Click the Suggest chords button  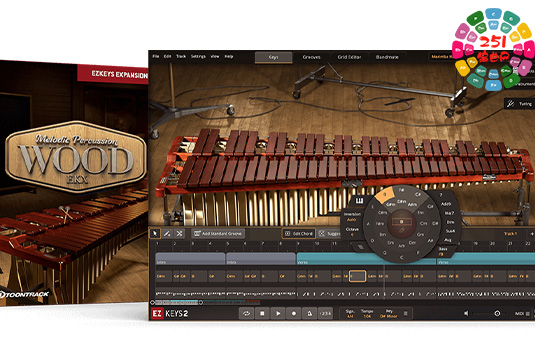click(x=329, y=234)
